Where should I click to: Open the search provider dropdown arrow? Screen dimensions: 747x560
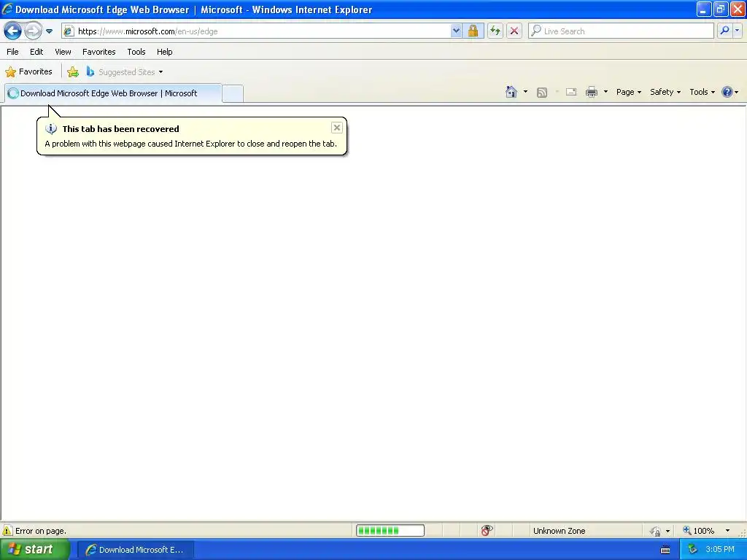(737, 31)
